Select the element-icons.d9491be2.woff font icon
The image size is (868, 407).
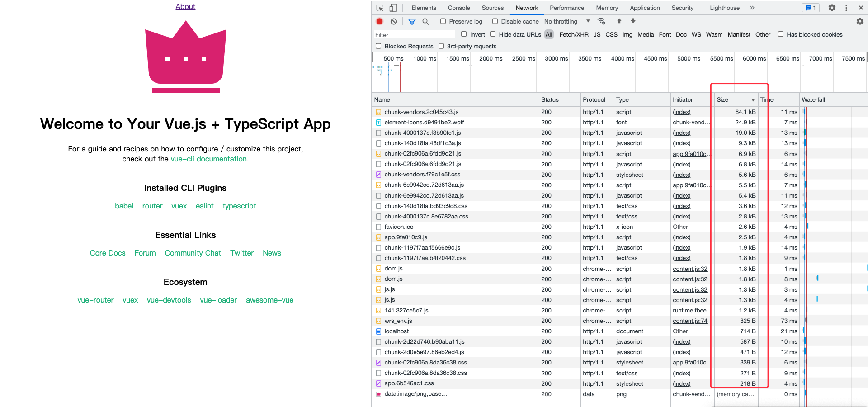tap(379, 123)
